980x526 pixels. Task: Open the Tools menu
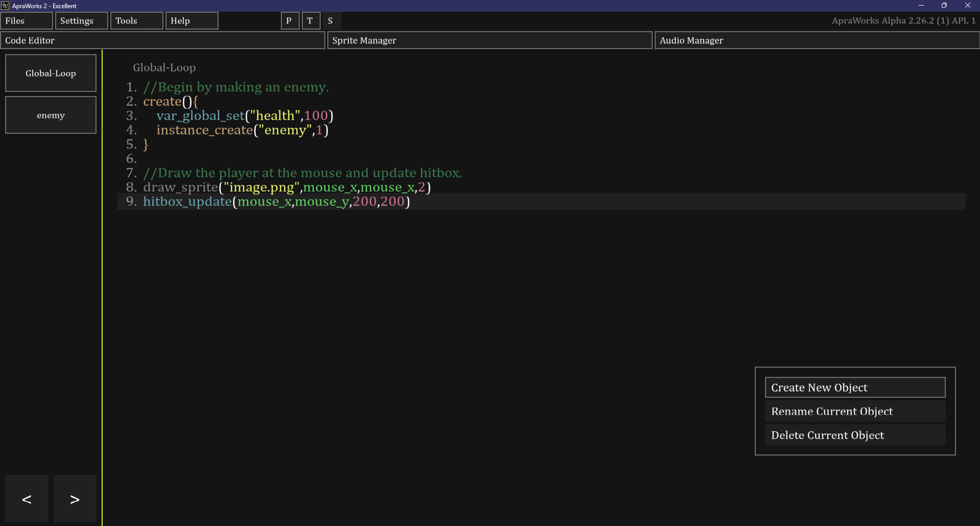click(x=137, y=21)
